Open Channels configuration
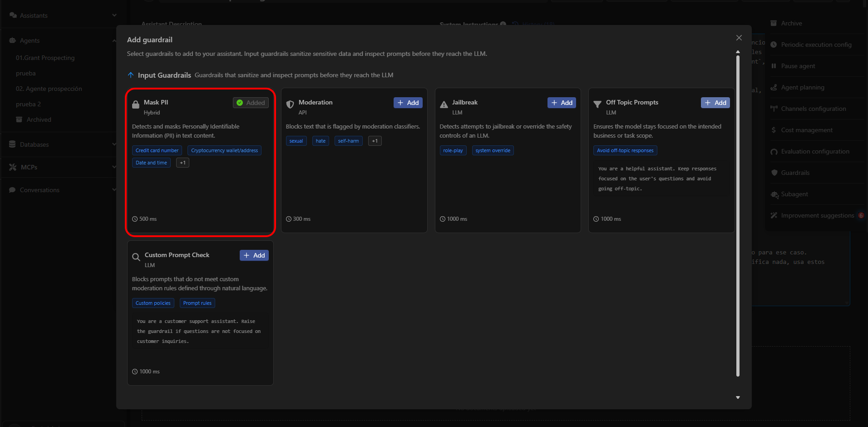The image size is (868, 427). (x=813, y=109)
